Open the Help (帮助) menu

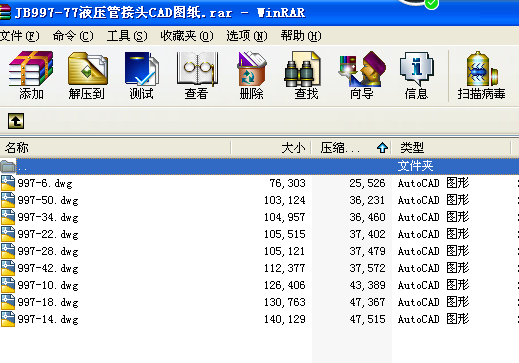coord(301,36)
